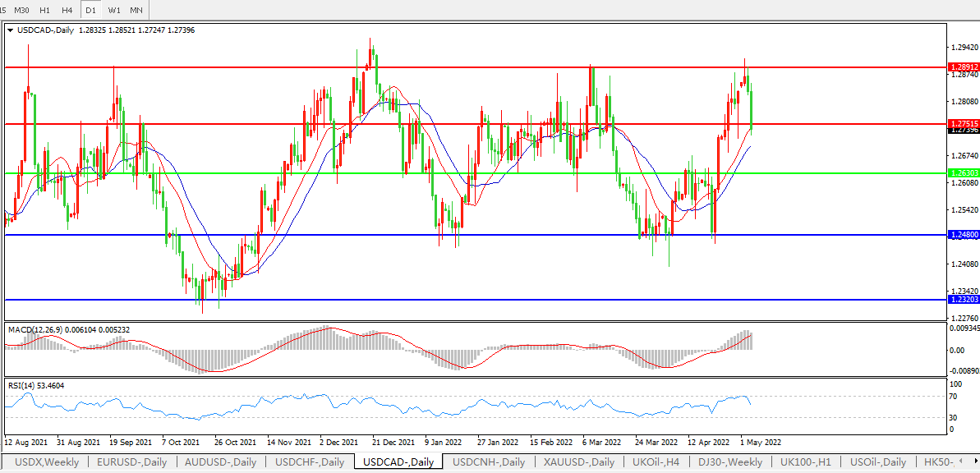The image size is (980, 473).
Task: Select the green 1.26303 price label
Action: [963, 173]
